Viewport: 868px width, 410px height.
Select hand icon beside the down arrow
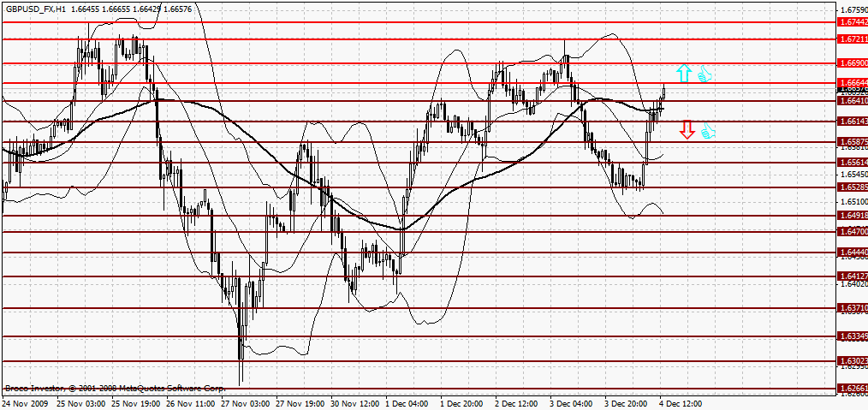708,132
